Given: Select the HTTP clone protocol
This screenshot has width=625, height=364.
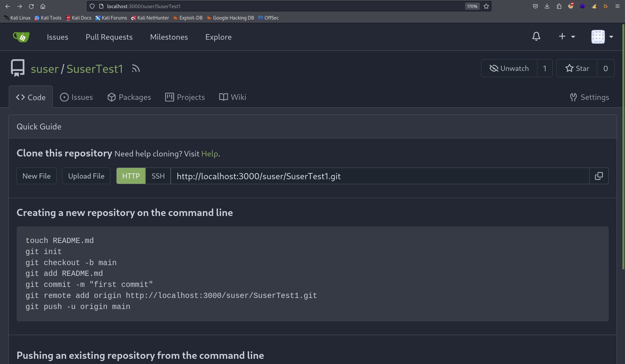Looking at the screenshot, I should point(131,176).
